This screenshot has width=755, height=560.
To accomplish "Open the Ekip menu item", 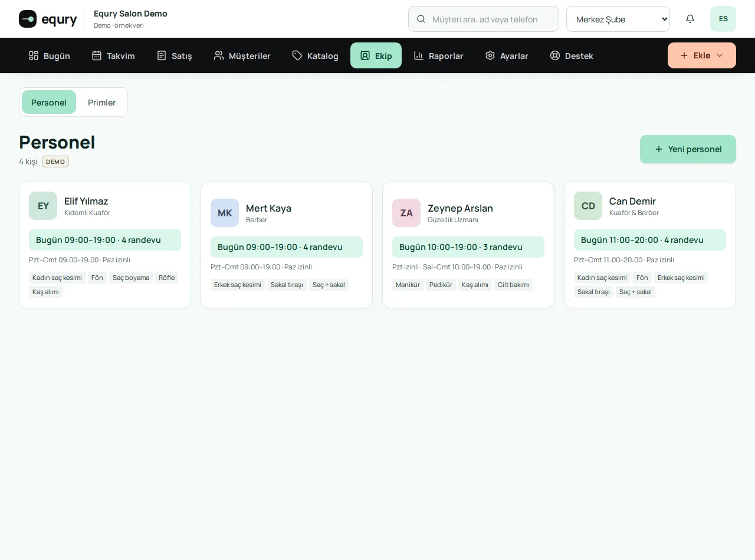I will 376,55.
